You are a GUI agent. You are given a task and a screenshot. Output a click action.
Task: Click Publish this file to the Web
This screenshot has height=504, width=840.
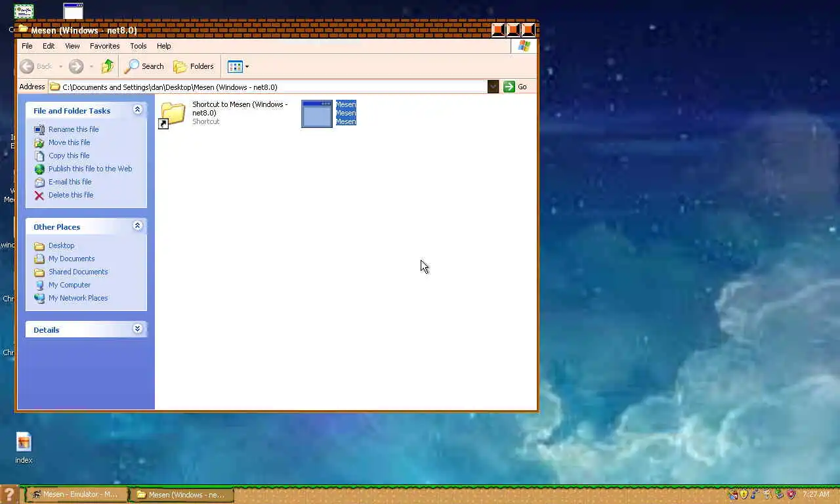coord(90,169)
